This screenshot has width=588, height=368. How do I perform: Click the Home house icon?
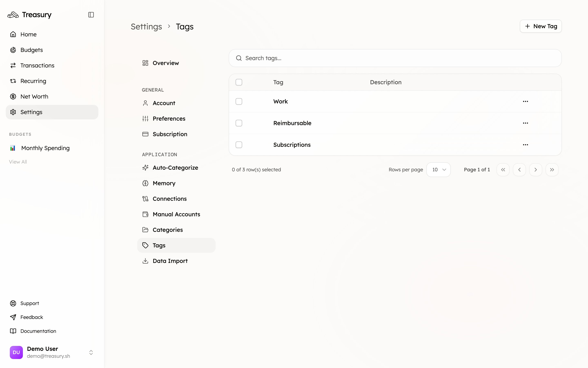(x=13, y=34)
